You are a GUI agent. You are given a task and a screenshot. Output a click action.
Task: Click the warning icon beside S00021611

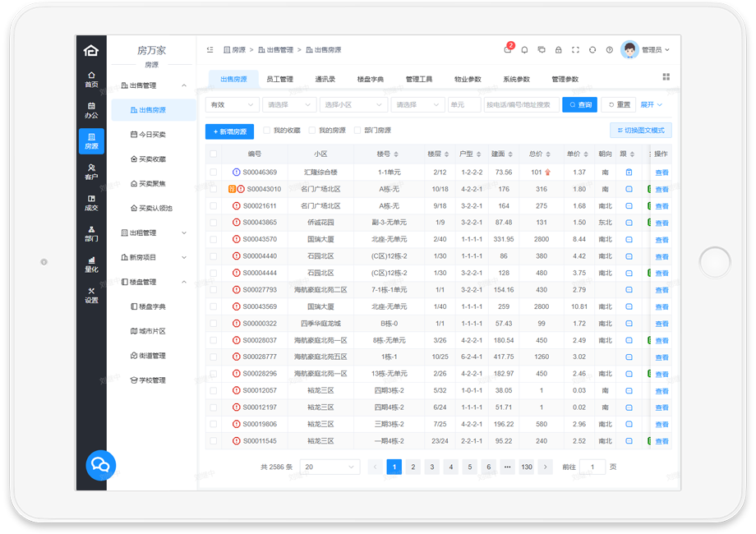click(x=237, y=205)
